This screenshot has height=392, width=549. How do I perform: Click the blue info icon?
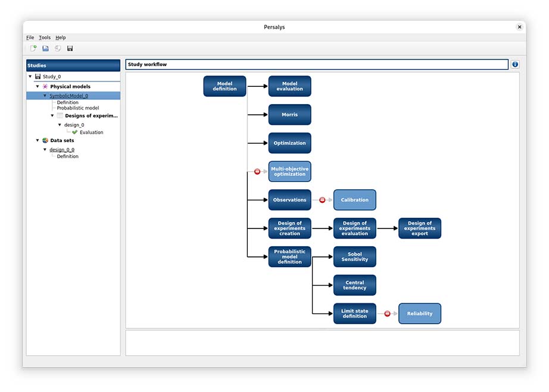pyautogui.click(x=515, y=64)
